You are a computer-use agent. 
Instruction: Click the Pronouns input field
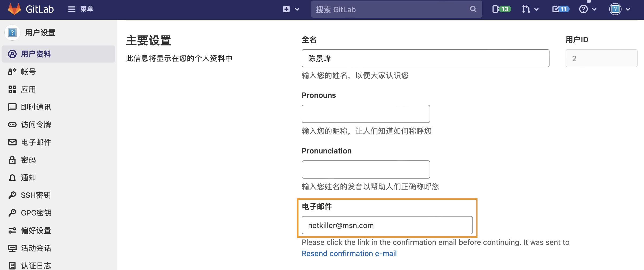366,114
